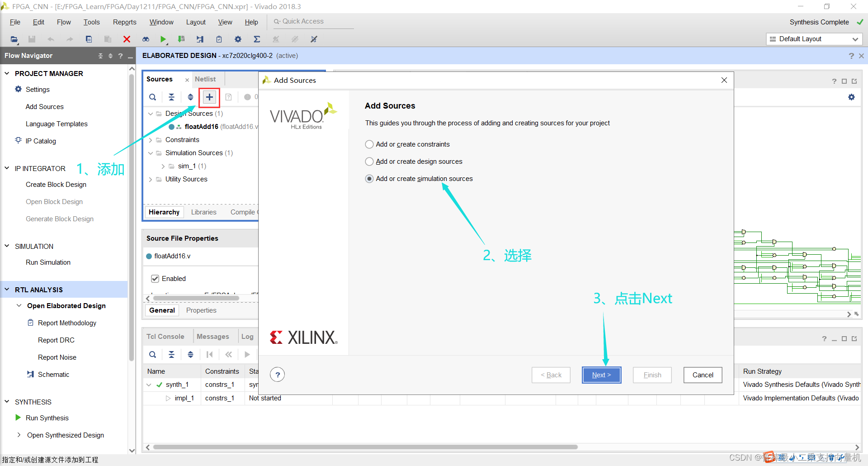Switch to the Properties tab

[x=201, y=310]
